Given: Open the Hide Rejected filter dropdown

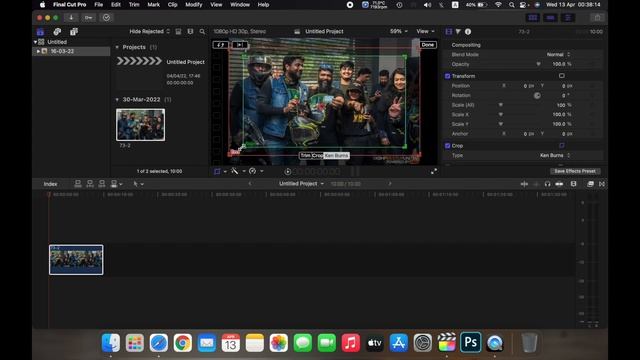Looking at the screenshot, I should coord(149,31).
